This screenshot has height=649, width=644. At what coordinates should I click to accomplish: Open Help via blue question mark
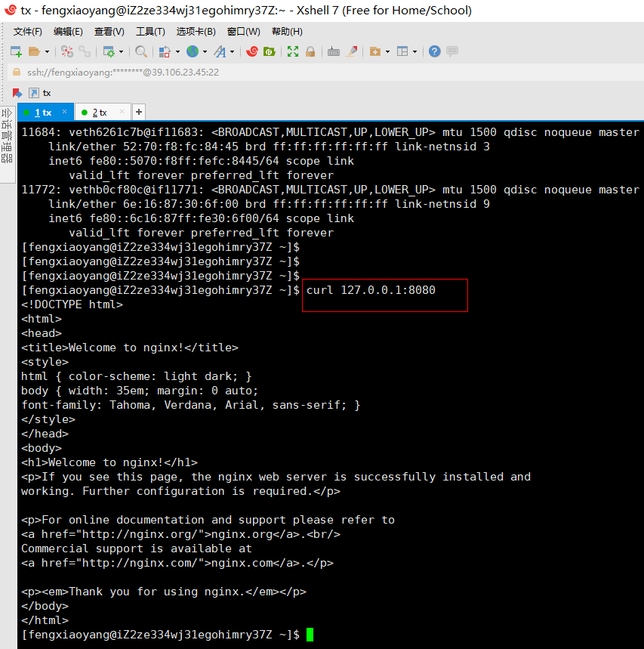(x=435, y=51)
